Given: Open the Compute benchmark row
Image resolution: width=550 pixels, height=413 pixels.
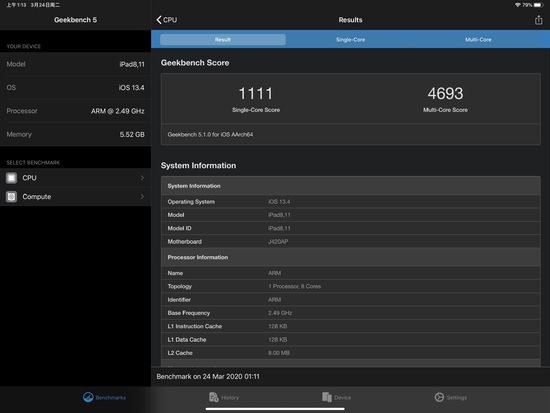Looking at the screenshot, I should point(75,197).
